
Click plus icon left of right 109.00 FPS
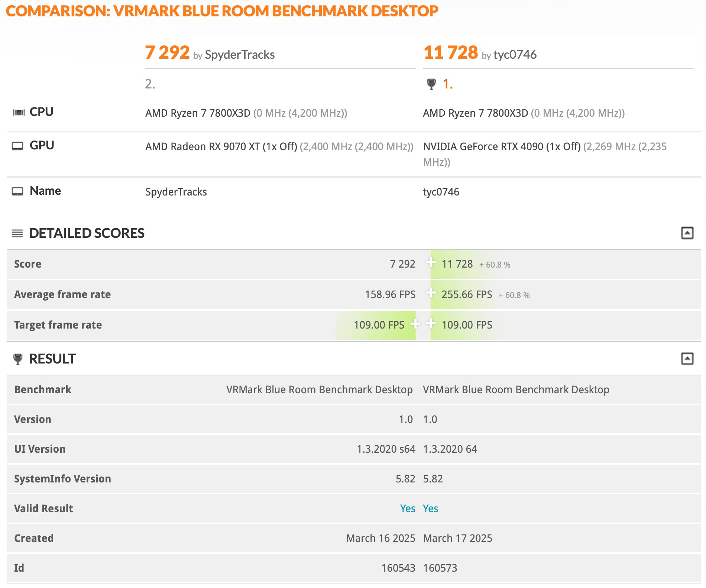(x=431, y=323)
